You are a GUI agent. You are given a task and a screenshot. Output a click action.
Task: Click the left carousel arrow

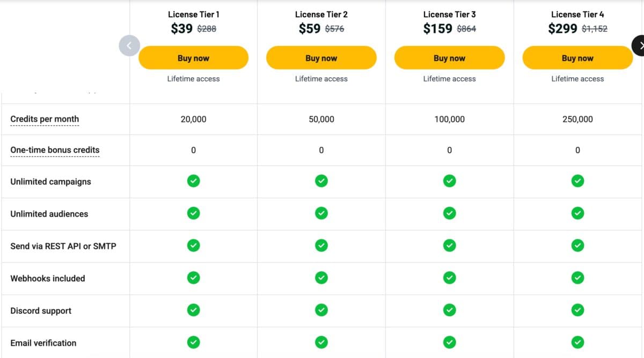pos(129,46)
